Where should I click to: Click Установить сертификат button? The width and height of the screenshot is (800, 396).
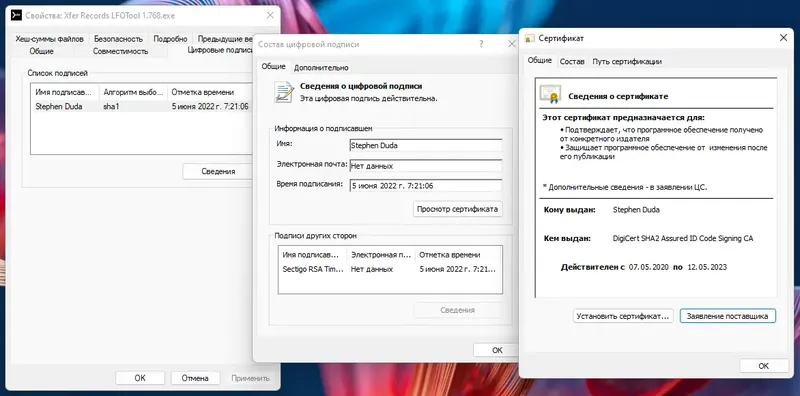point(623,316)
